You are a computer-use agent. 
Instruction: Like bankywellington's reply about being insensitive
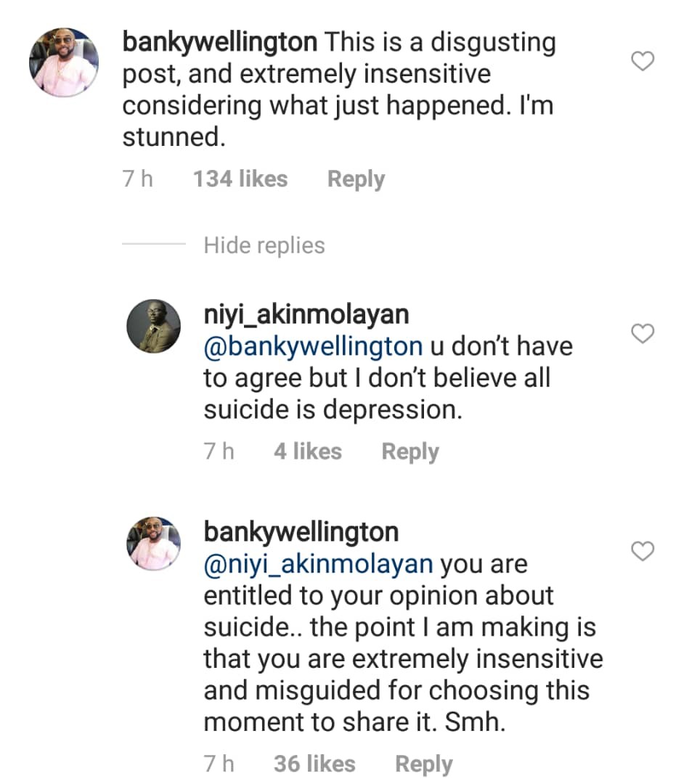coord(643,552)
